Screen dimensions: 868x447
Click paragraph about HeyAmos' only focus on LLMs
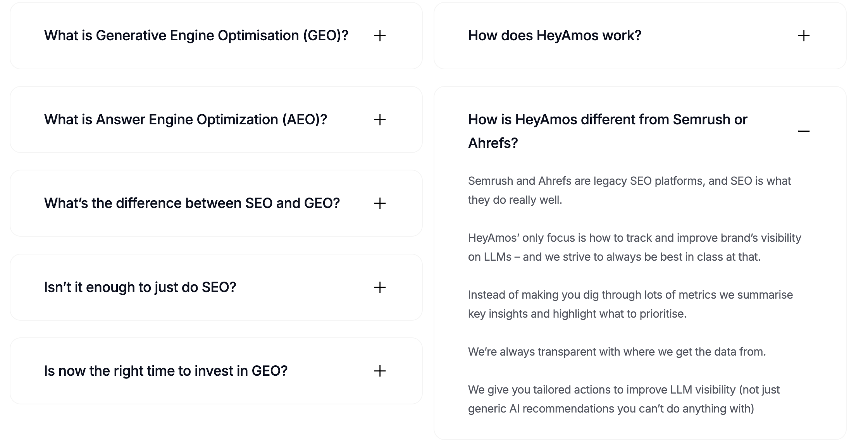point(634,247)
